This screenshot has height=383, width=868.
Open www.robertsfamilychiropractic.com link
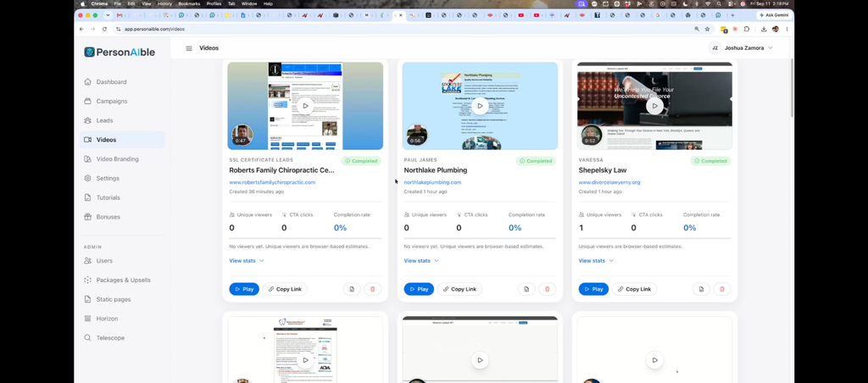coord(272,183)
